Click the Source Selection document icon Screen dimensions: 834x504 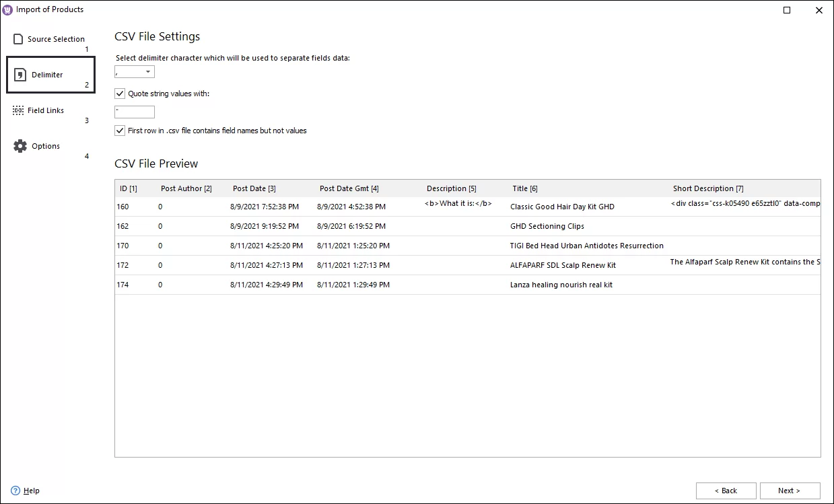click(x=19, y=38)
